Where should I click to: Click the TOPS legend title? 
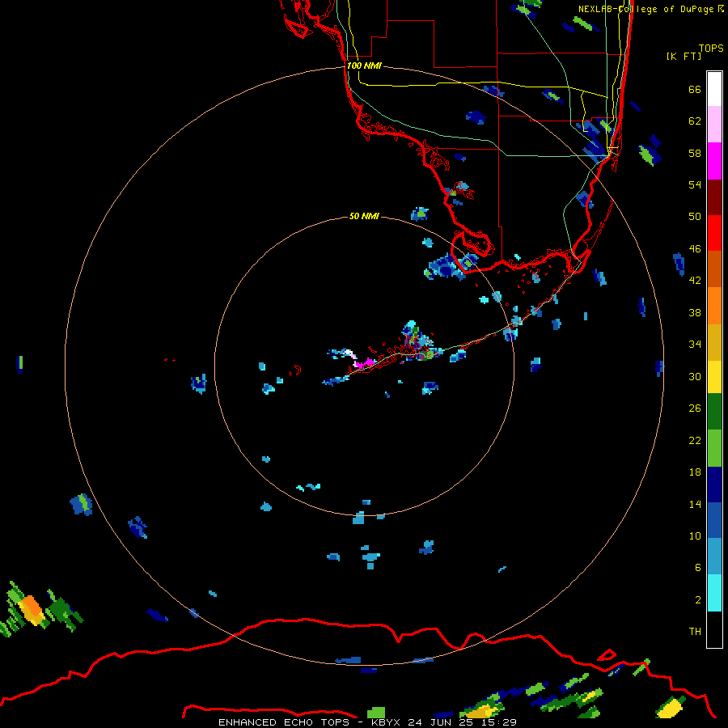pos(711,48)
